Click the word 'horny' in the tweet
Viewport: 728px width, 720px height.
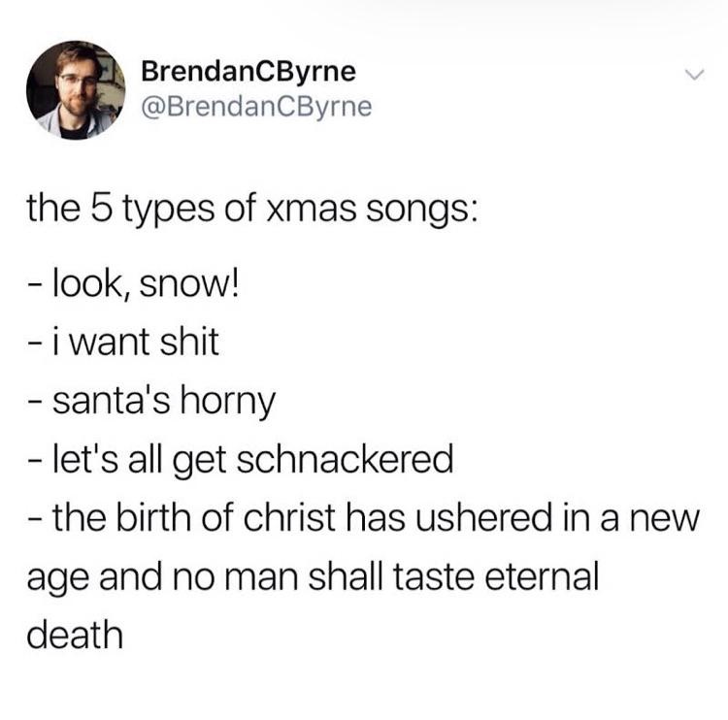click(x=228, y=402)
